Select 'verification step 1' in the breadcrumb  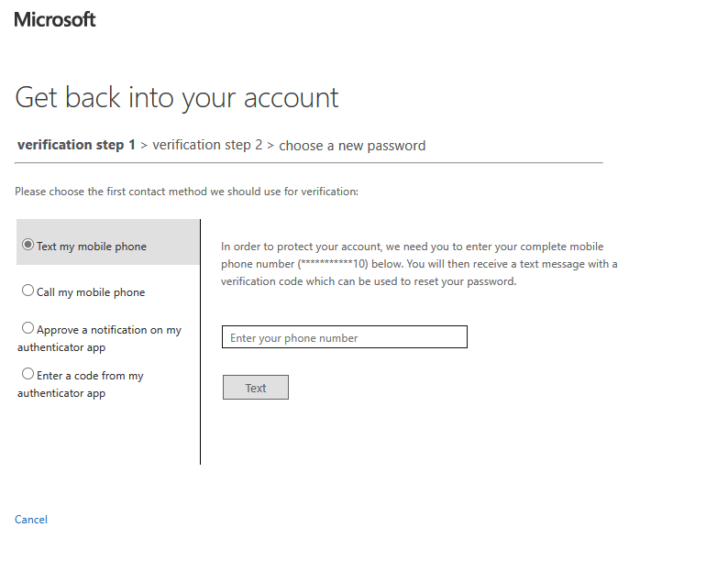(76, 145)
